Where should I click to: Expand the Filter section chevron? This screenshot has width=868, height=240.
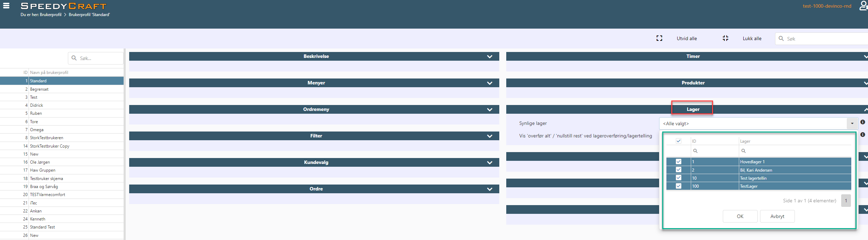click(490, 136)
